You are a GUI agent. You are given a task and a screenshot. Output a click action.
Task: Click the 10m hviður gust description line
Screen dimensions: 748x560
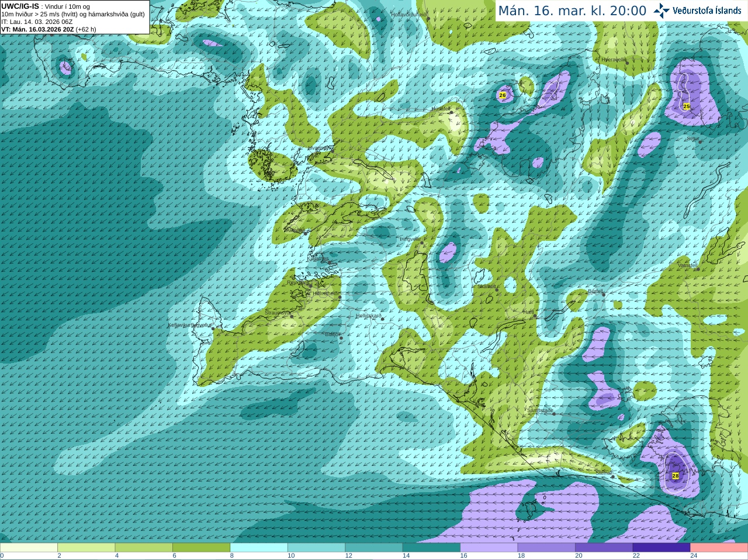73,14
